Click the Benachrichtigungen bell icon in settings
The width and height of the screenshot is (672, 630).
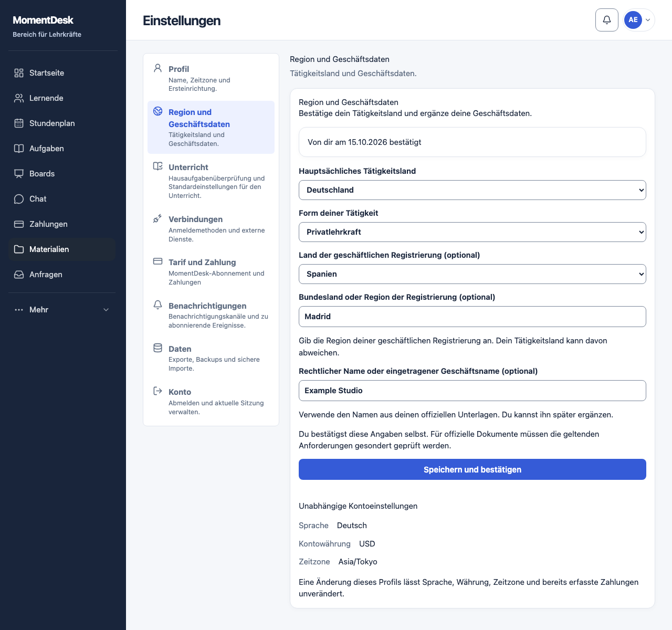pyautogui.click(x=157, y=305)
